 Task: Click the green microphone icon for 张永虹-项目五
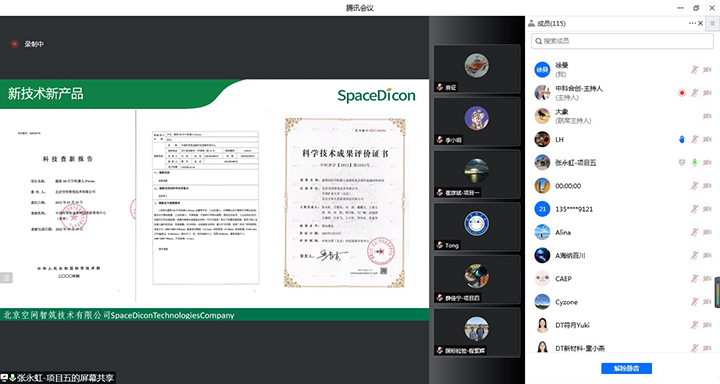coord(694,163)
